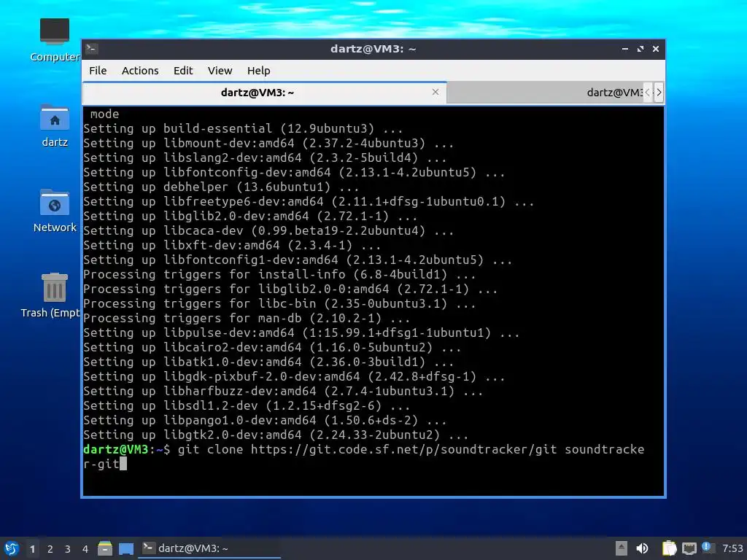Maximize the terminal window

point(640,49)
